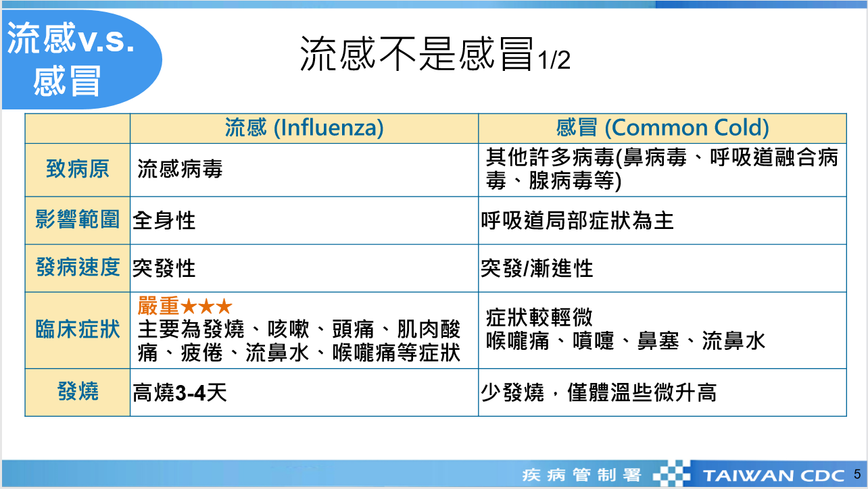Viewport: 868px width, 489px height.
Task: Select the 發病速度 row label
Action: coord(78,267)
